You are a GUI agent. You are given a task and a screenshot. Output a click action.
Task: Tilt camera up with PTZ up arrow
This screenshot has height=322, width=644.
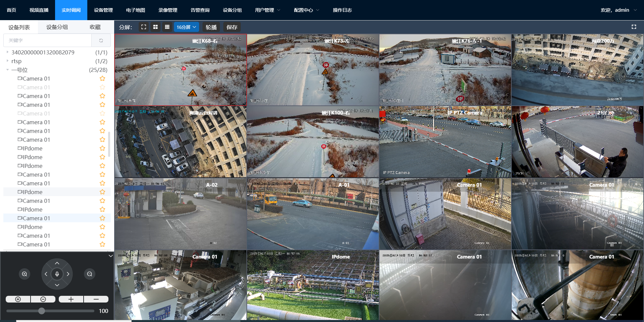pyautogui.click(x=57, y=263)
